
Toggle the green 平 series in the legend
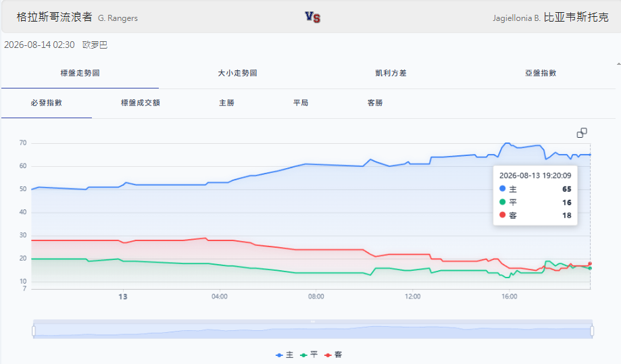point(309,355)
